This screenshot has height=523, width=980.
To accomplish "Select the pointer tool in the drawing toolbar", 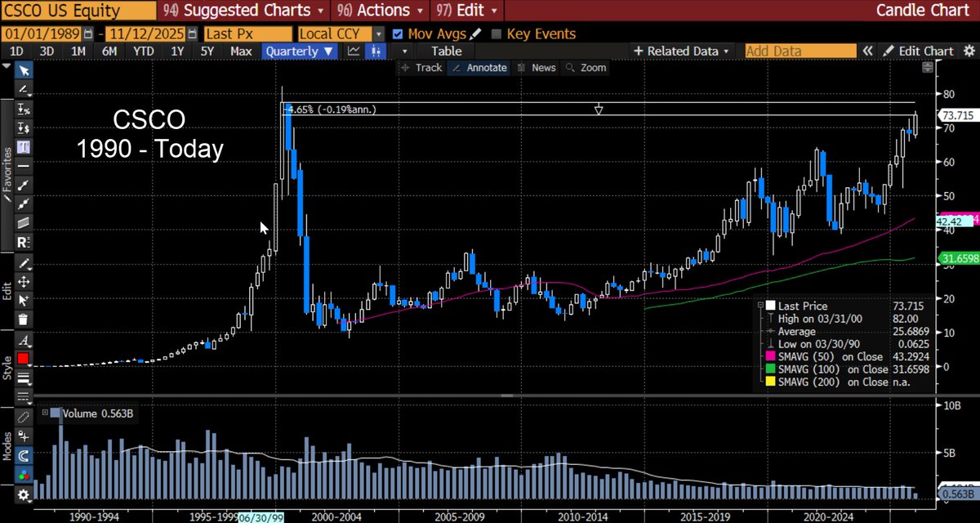I will tap(23, 72).
